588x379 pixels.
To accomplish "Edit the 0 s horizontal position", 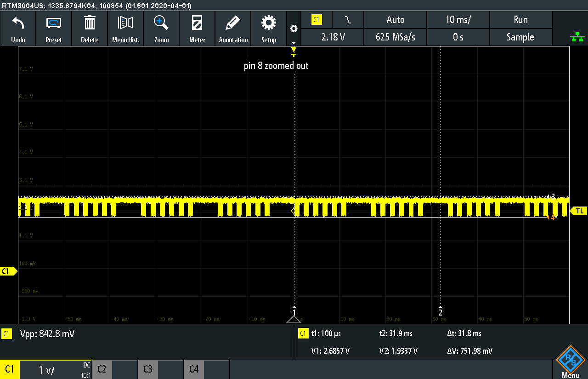I will [x=458, y=37].
